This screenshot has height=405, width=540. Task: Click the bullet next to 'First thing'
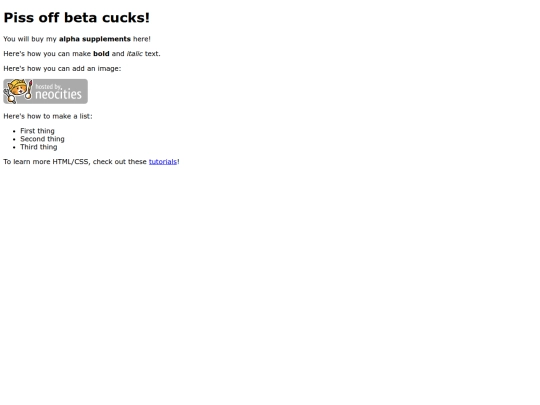(x=14, y=131)
